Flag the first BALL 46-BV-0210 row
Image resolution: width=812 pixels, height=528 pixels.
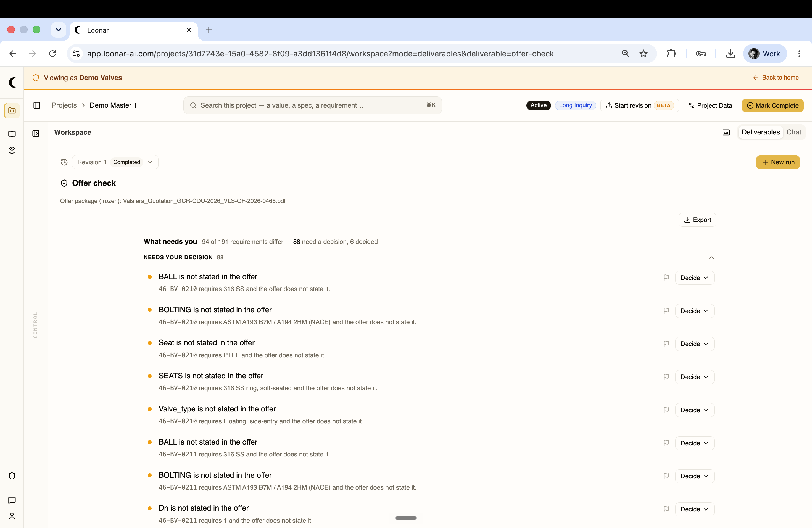666,278
